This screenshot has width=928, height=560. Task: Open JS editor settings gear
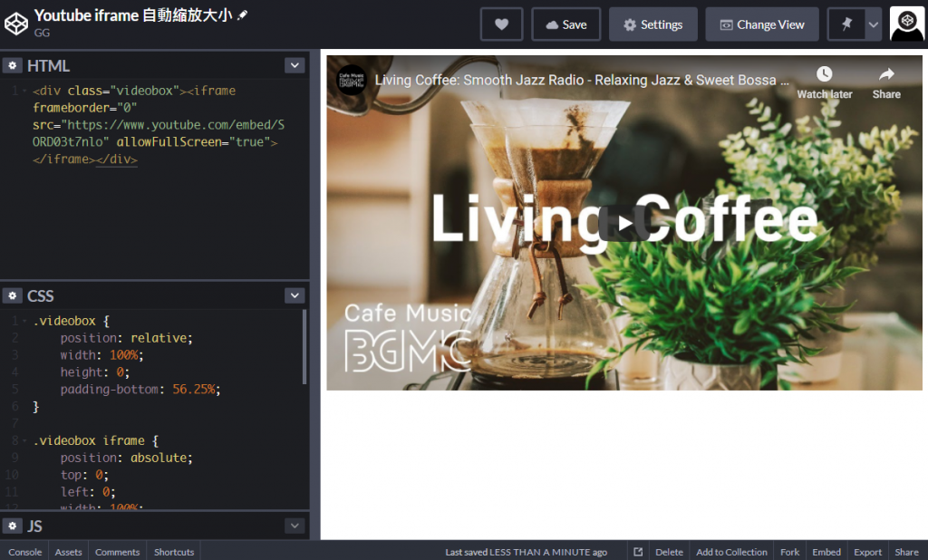(13, 526)
